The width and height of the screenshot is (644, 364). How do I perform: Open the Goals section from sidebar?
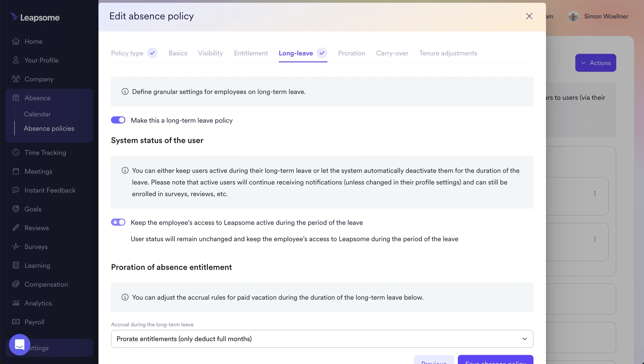[33, 209]
